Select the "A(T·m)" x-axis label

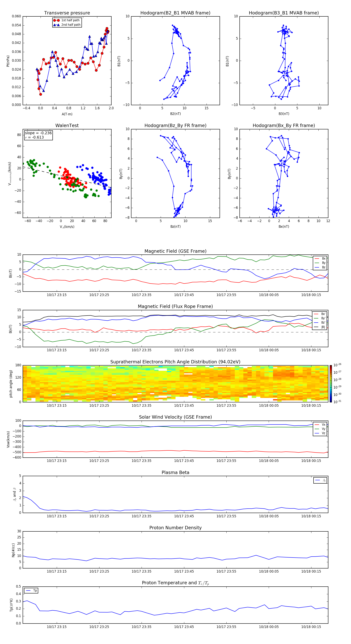[67, 114]
